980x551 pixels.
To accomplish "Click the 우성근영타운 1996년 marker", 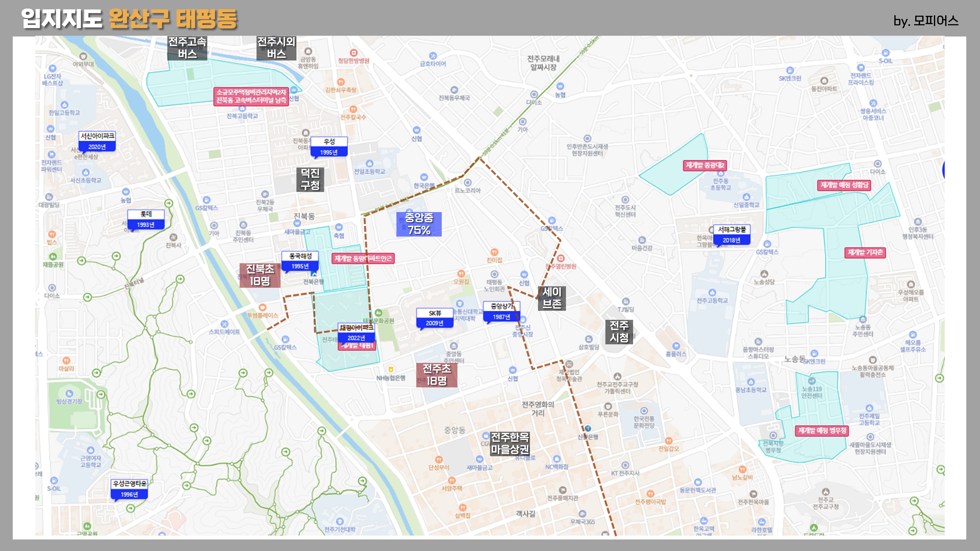I will click(129, 489).
